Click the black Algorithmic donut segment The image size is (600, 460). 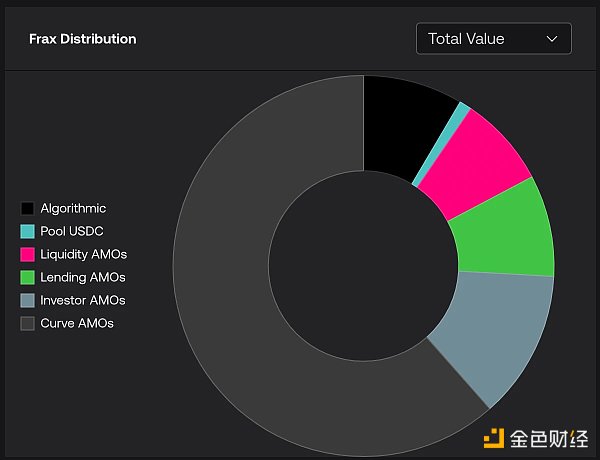(x=398, y=125)
